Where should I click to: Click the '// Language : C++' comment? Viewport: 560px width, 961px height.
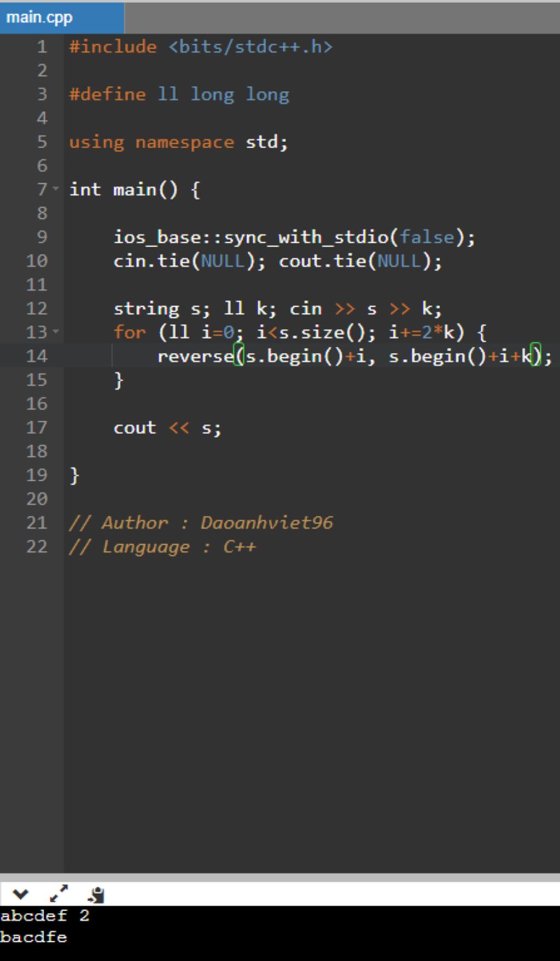pos(162,547)
